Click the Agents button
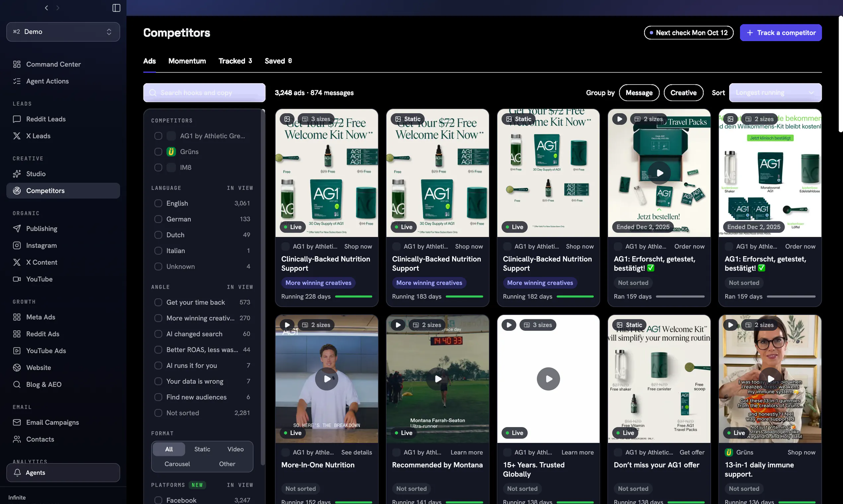The image size is (843, 504). 63,473
